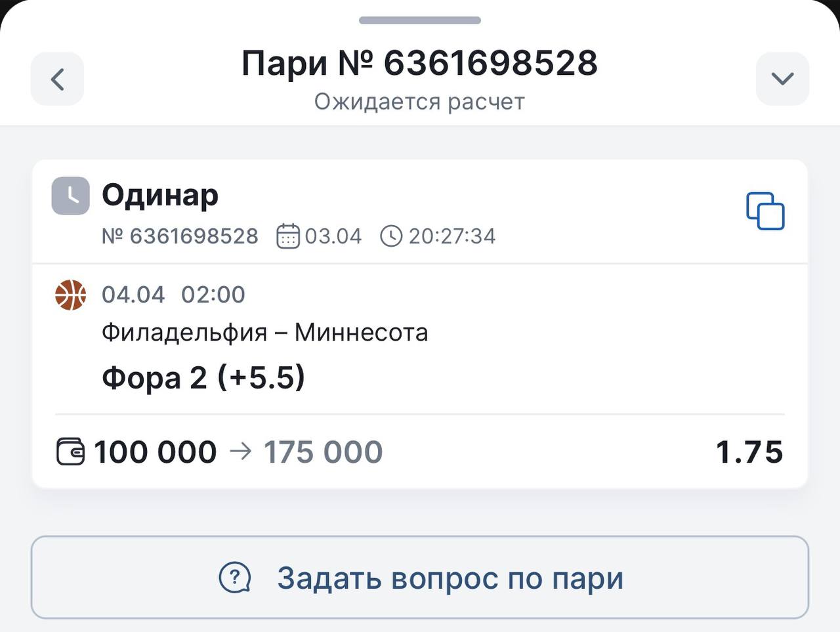This screenshot has width=840, height=632.
Task: Tap the 1.75 odds value
Action: point(749,452)
